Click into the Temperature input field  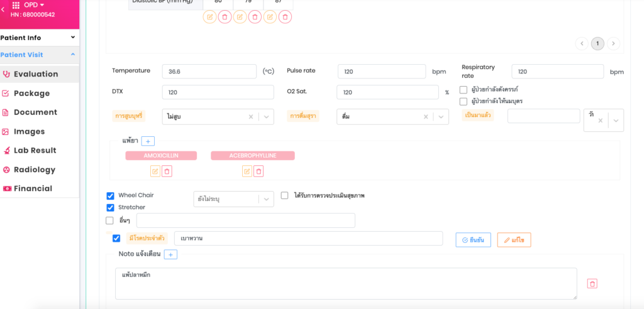(x=209, y=72)
